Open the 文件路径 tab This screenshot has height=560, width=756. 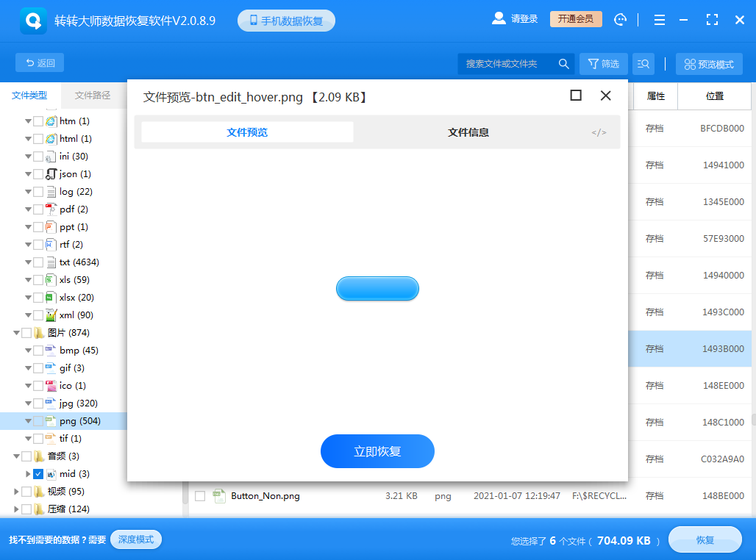93,95
